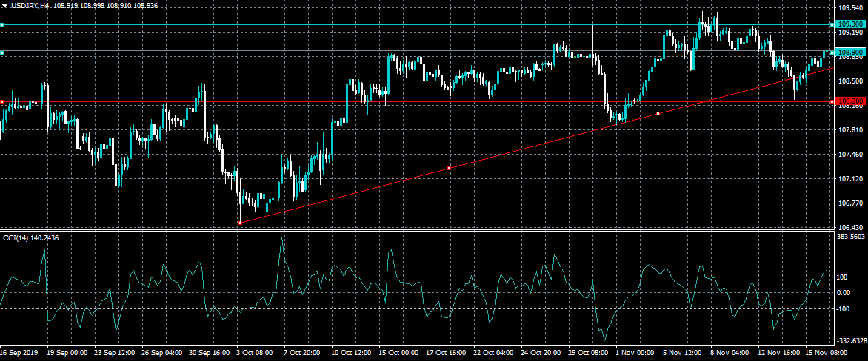
Task: Click the 17 Oct 16:00 time label
Action: (x=447, y=352)
